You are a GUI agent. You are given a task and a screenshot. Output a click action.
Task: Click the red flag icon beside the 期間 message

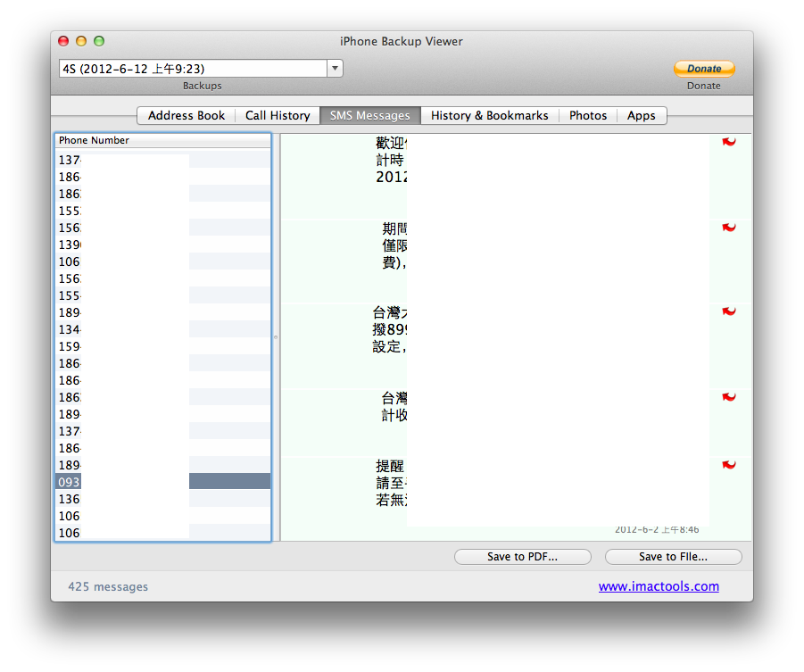point(729,228)
